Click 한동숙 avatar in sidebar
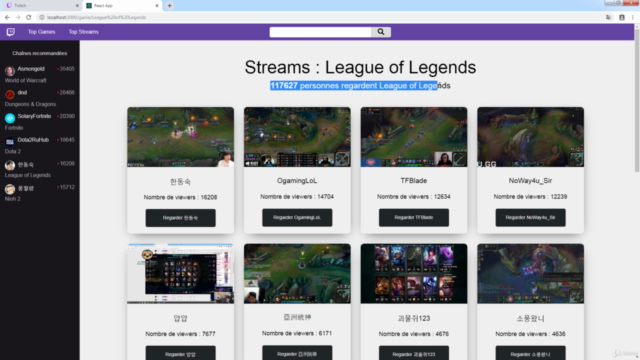Screen dimensions: 640x360 pos(10,165)
